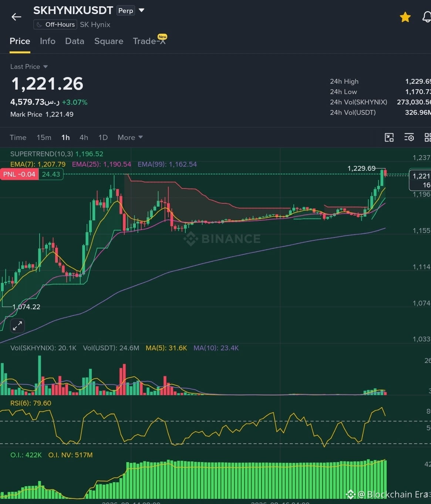Tap the Mark Price 1,221.49 text
Screen dimensions: 431x504
42,114
